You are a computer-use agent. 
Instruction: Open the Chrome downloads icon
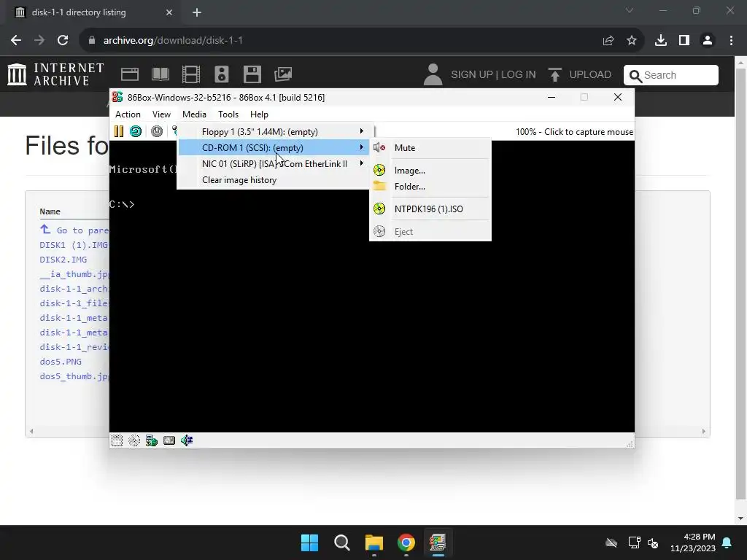point(661,41)
